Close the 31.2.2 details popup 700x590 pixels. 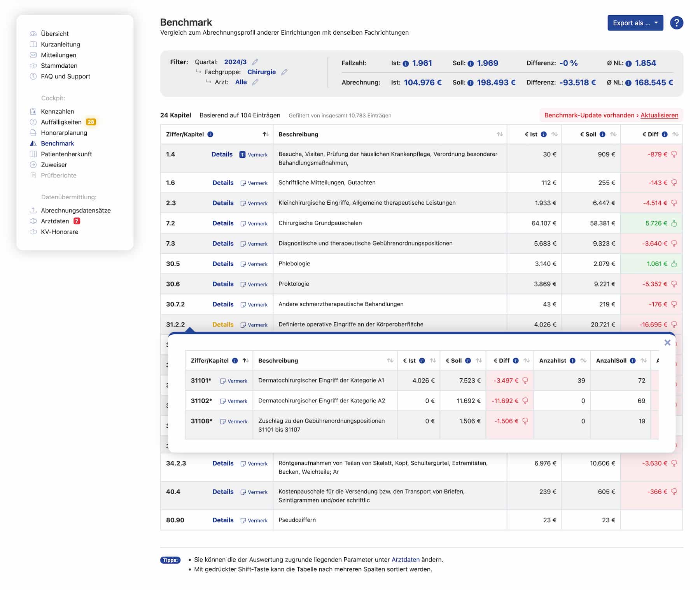click(x=667, y=342)
